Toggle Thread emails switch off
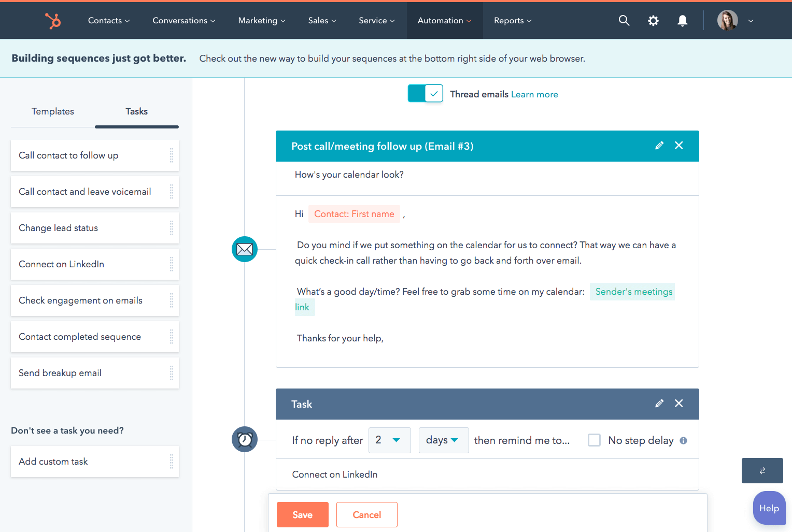This screenshot has width=792, height=532. tap(425, 94)
